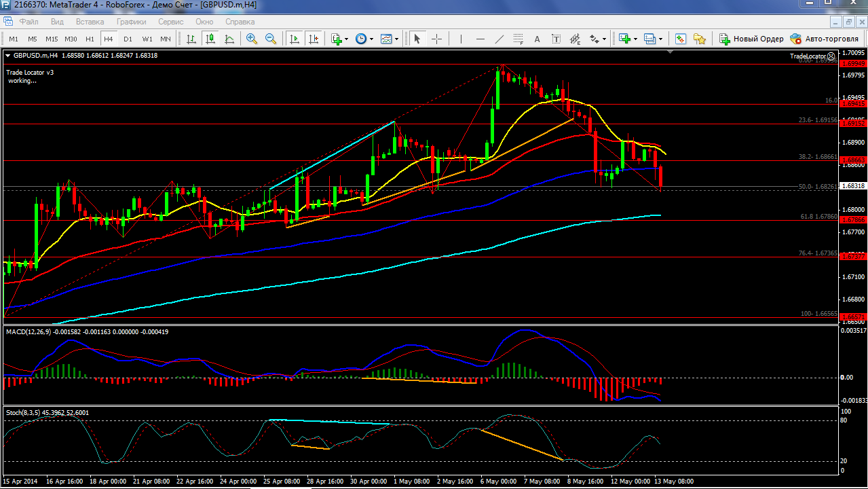Click the 'Trade Locator v3' chart text

(30, 72)
